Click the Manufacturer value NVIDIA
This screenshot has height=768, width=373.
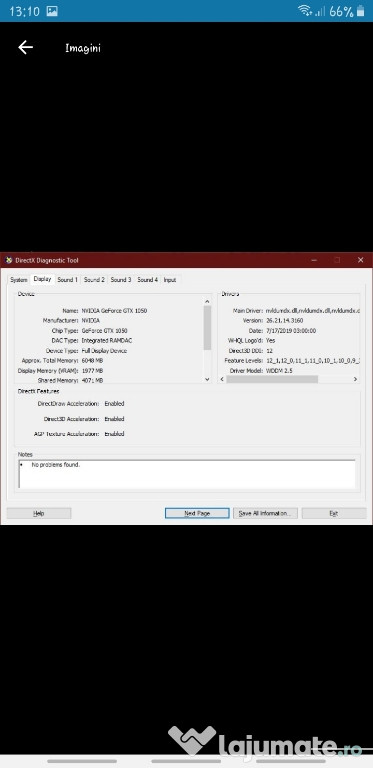tap(91, 320)
